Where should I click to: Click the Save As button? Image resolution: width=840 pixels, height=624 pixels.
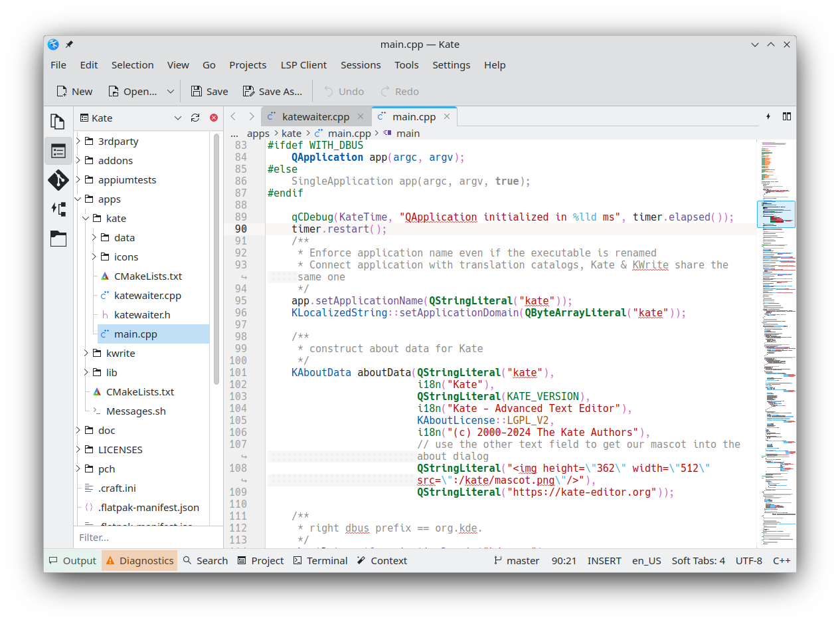pos(272,92)
